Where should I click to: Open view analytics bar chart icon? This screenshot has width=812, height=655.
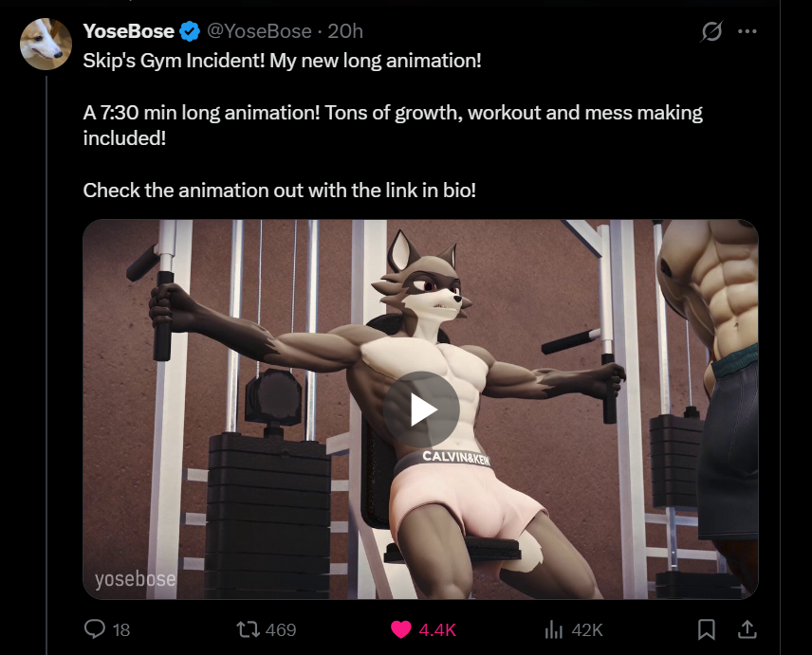554,629
